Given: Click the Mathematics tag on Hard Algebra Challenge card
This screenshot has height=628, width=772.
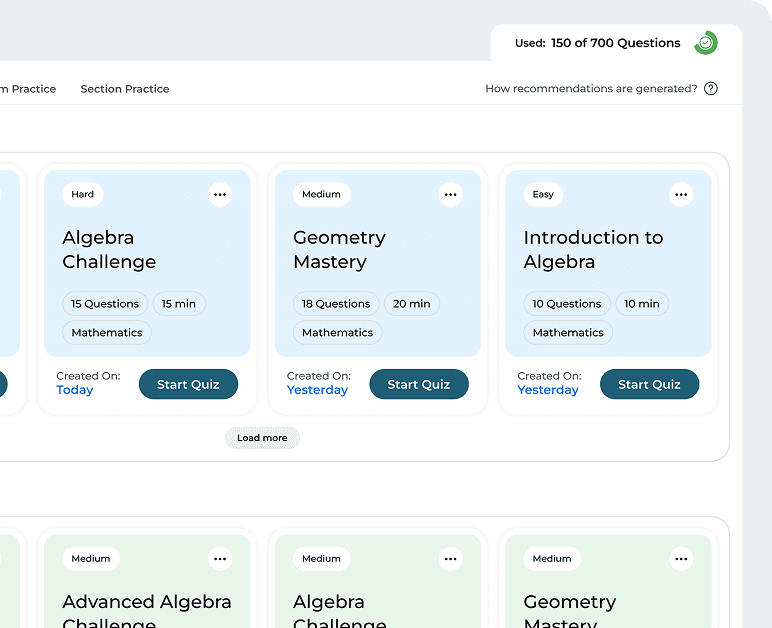Looking at the screenshot, I should 107,333.
